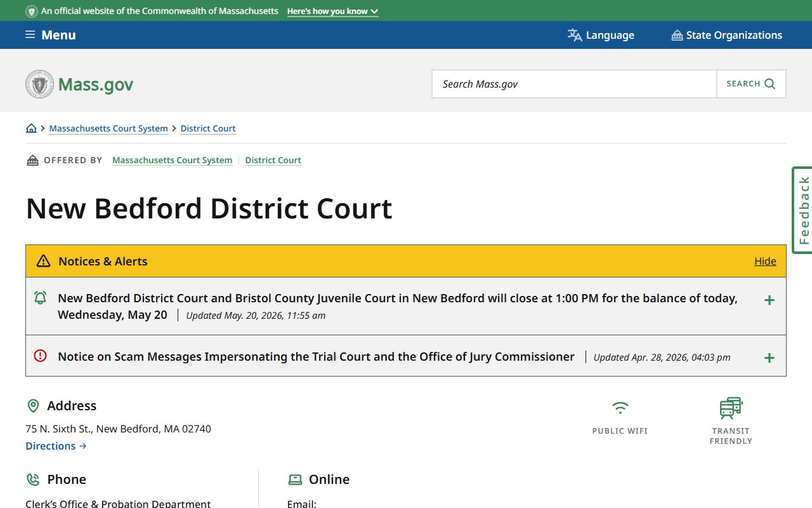
Task: Click the public WiFi icon
Action: [x=620, y=408]
